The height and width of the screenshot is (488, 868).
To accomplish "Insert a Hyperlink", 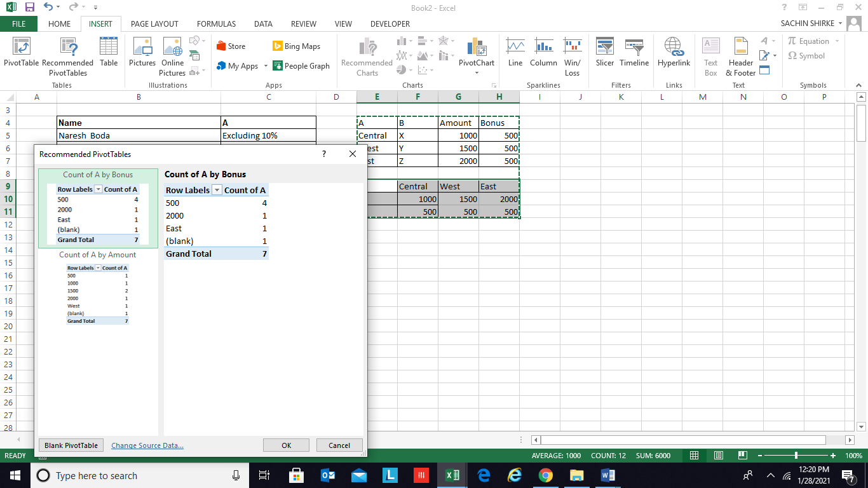I will (x=674, y=52).
